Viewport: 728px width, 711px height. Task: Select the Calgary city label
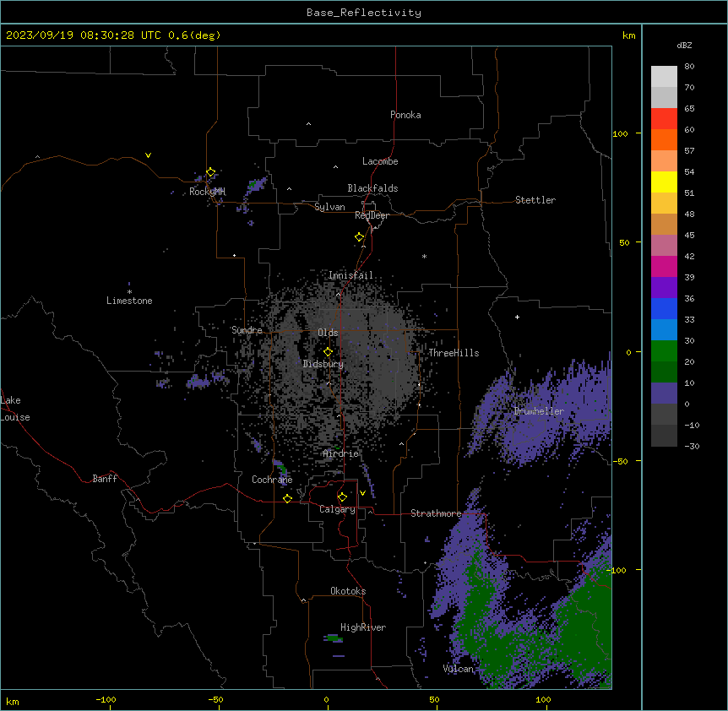pos(337,509)
